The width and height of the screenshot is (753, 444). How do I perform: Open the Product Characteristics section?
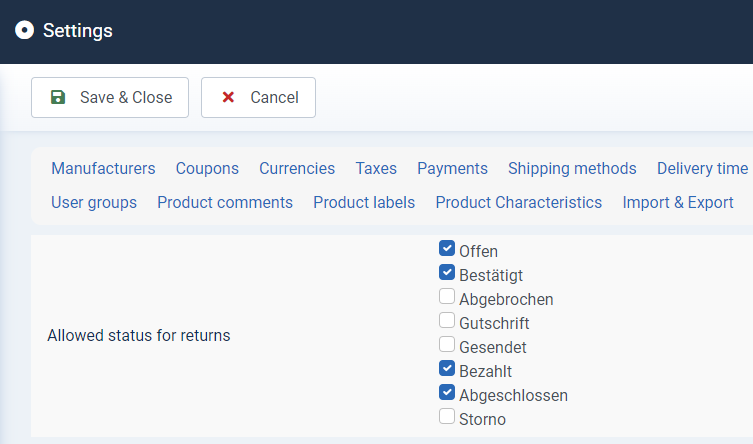coord(519,203)
